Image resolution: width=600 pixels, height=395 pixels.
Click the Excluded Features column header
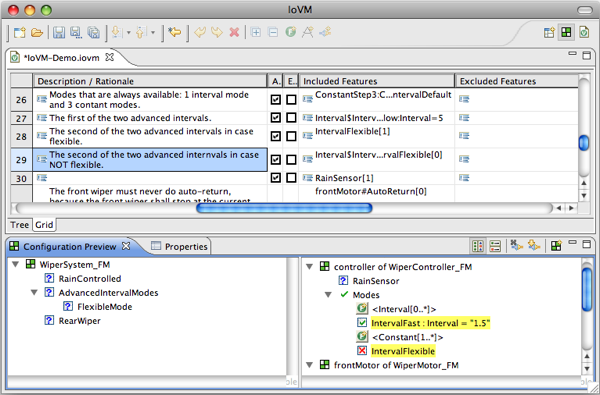pos(517,81)
